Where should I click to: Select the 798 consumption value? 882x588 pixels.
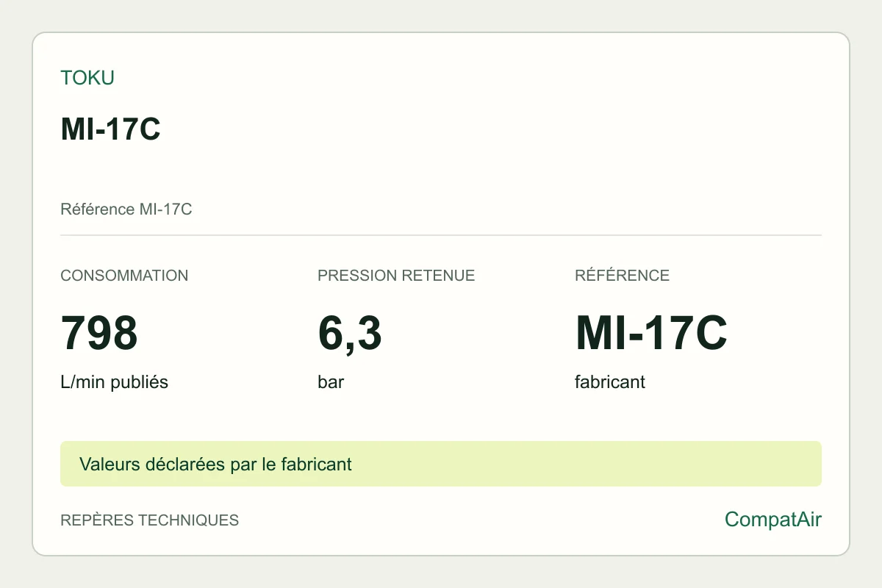[99, 333]
